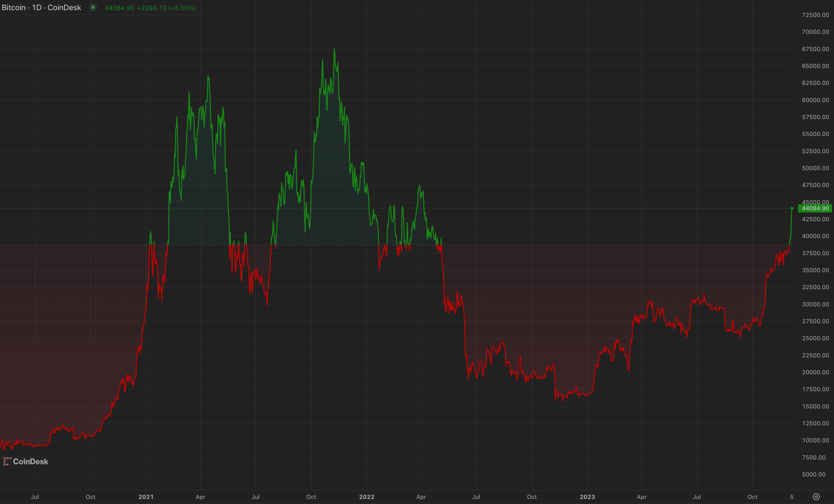Image resolution: width=834 pixels, height=504 pixels.
Task: Click the 17500.00 price axis label
Action: (x=815, y=389)
